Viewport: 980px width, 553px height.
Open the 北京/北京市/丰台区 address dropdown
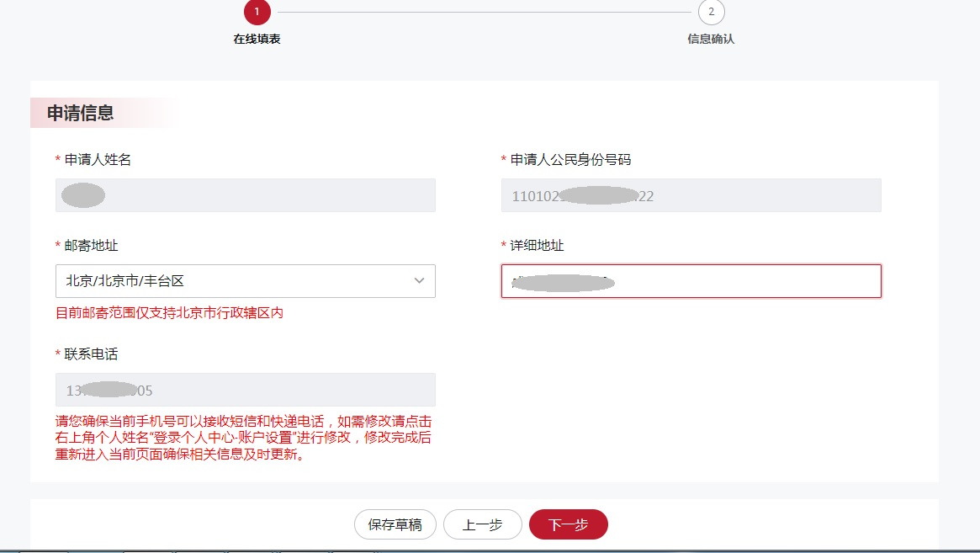pos(236,281)
